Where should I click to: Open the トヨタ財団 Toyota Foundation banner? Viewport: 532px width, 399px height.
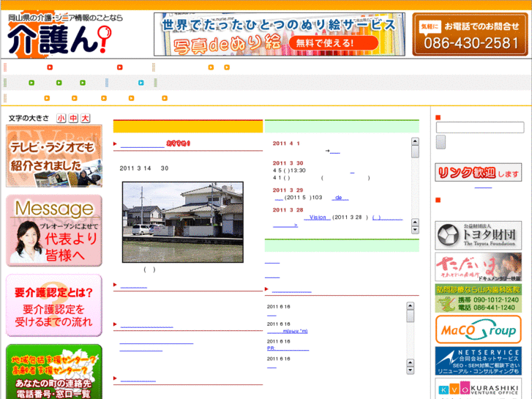pyautogui.click(x=479, y=236)
